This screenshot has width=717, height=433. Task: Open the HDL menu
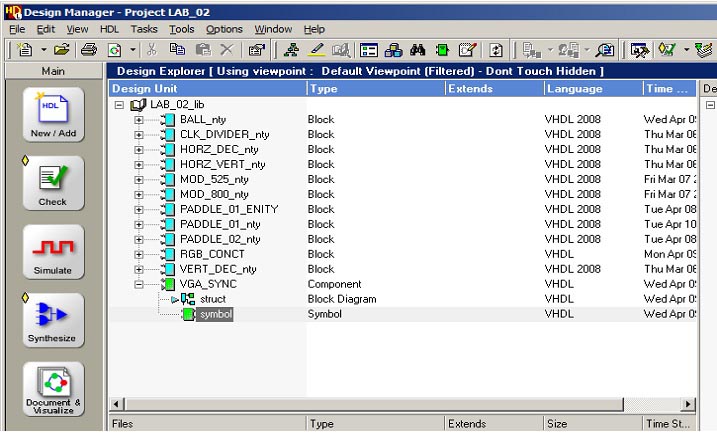click(109, 29)
